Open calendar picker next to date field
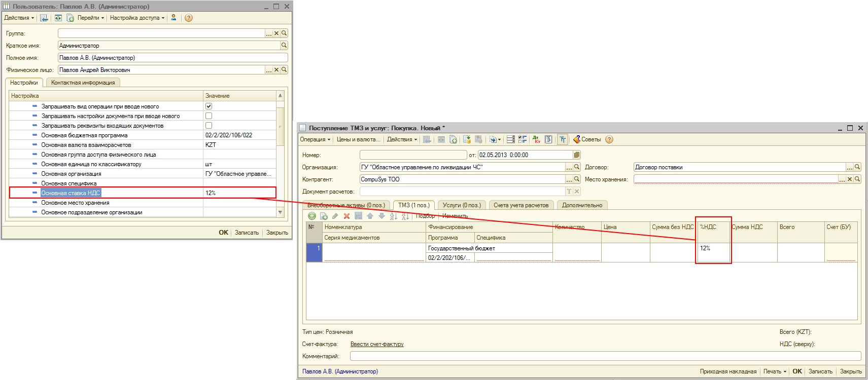 577,155
